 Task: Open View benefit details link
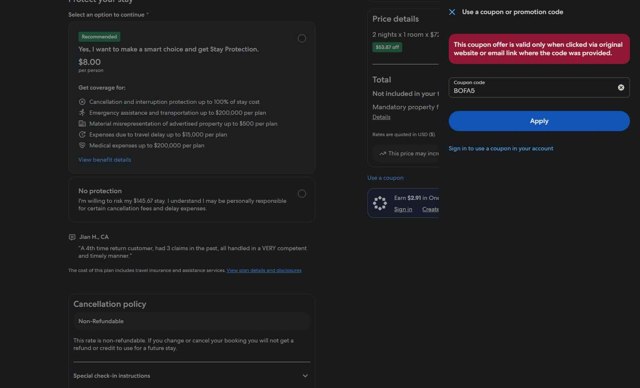(x=104, y=160)
